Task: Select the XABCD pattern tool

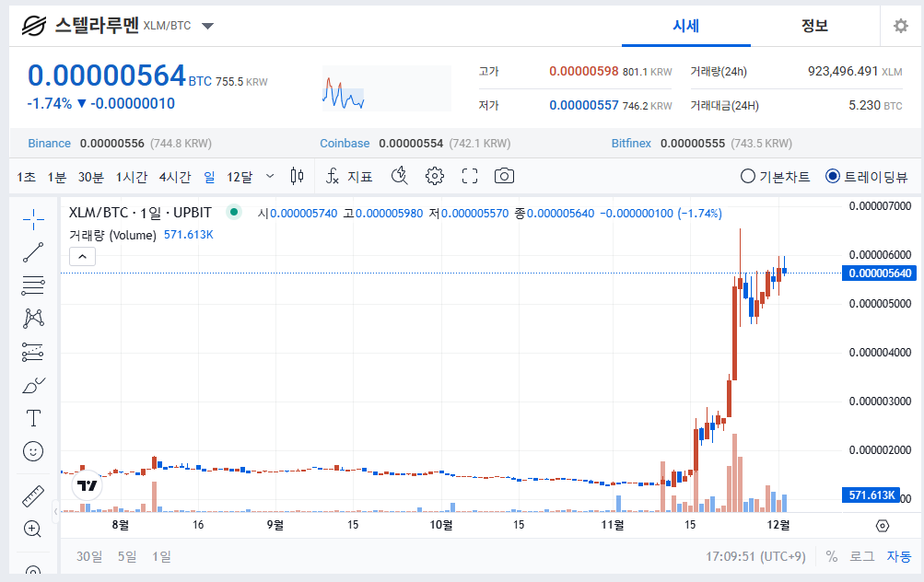Action: coord(33,318)
